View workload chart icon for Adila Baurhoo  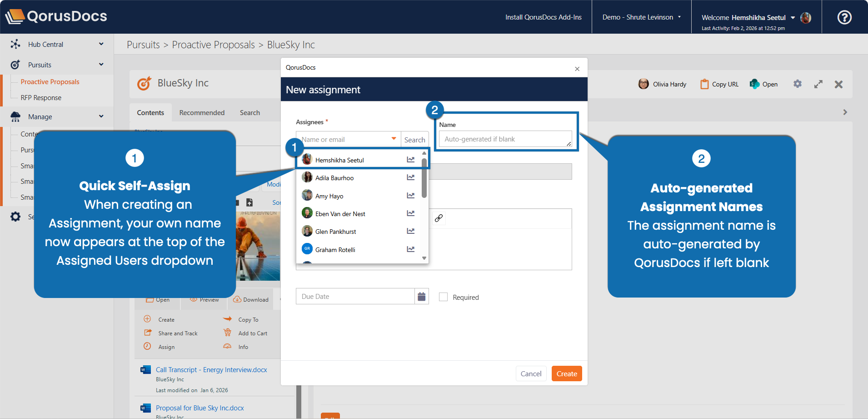[410, 177]
